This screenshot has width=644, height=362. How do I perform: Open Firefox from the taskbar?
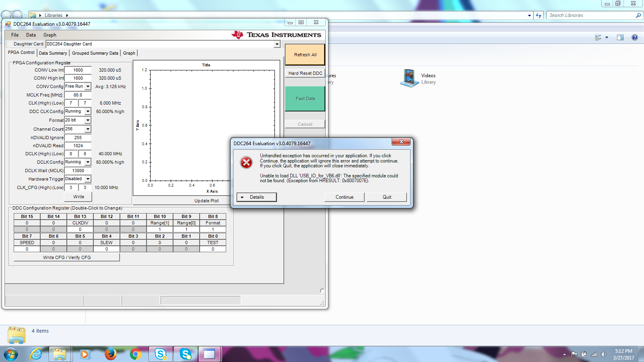point(110,354)
